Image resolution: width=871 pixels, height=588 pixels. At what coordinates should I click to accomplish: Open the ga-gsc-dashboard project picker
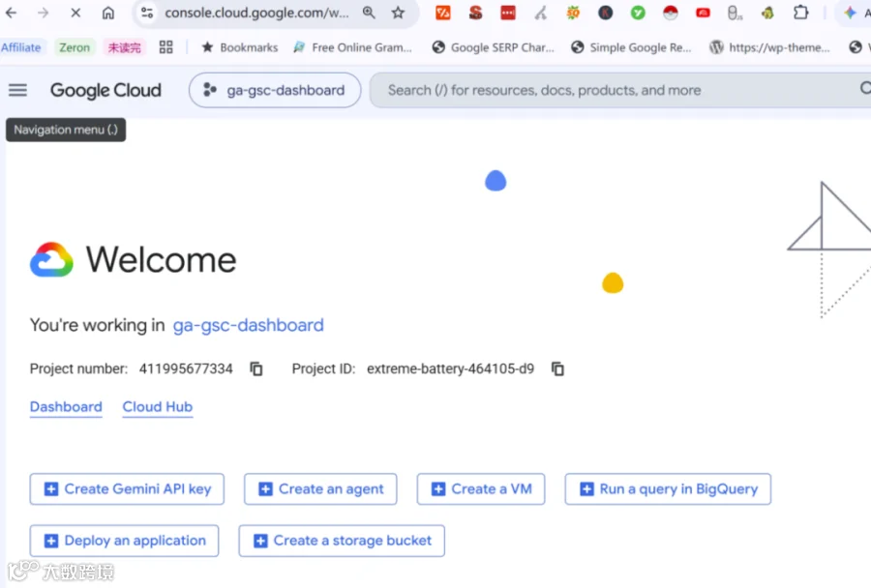(275, 90)
